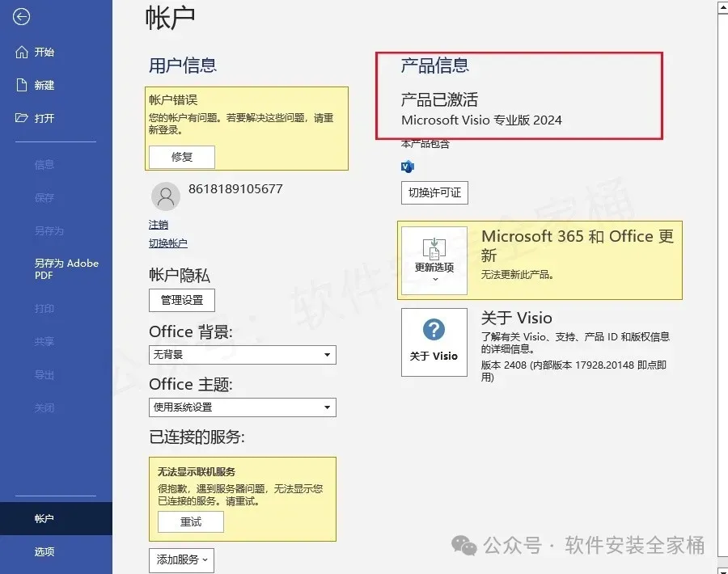
Task: Open the Office 主题 dropdown
Action: [243, 407]
